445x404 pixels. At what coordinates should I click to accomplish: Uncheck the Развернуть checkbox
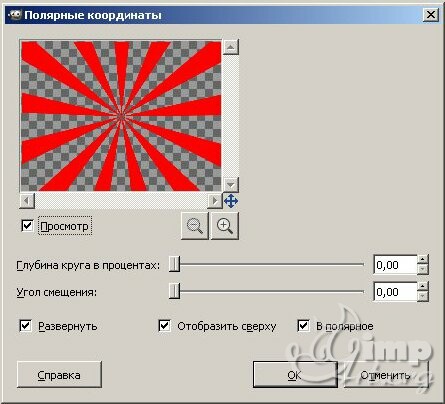(x=26, y=326)
